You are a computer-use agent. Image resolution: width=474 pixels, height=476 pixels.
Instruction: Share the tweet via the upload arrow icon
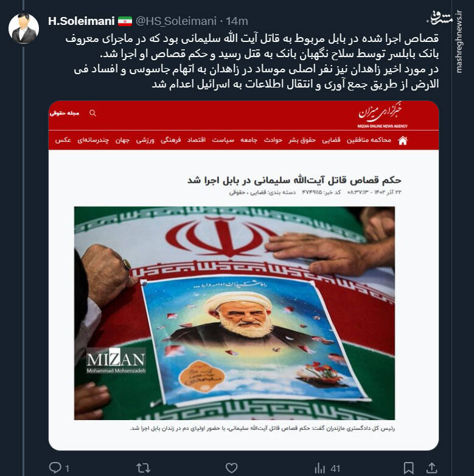[x=431, y=468]
